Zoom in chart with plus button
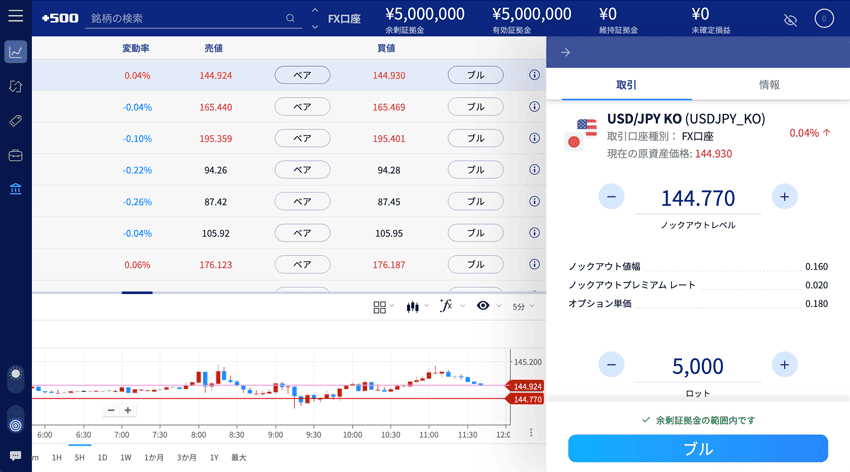The image size is (850, 472). [x=128, y=410]
